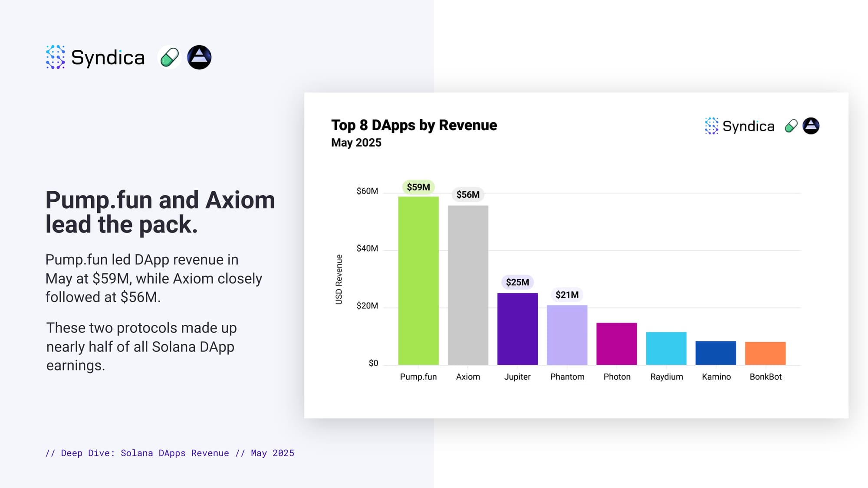Click the large green pill Pump.fun icon

coord(169,57)
